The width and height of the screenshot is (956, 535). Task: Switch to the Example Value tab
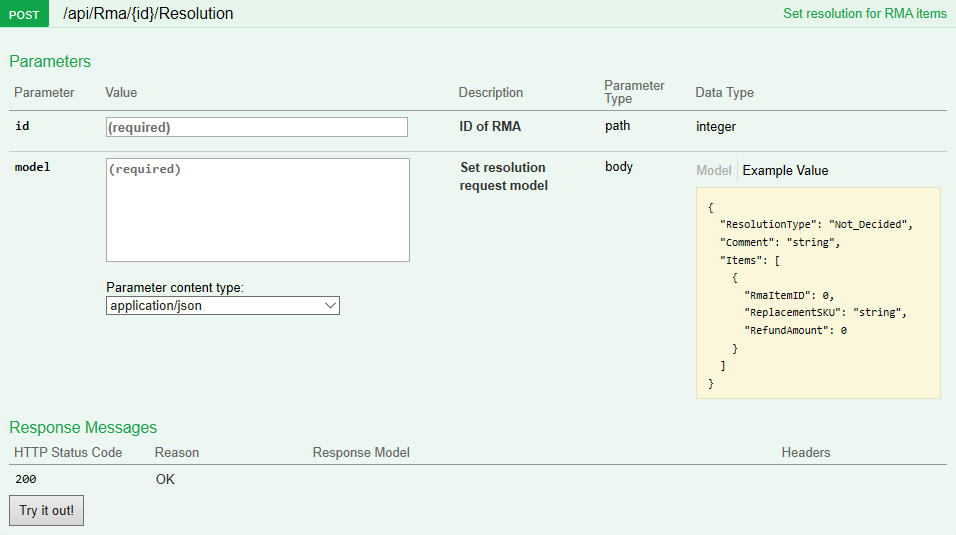[x=785, y=170]
